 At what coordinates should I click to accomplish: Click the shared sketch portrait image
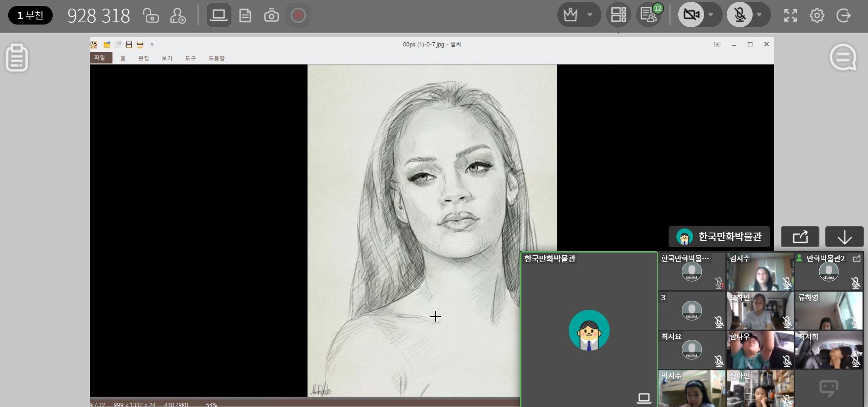[432, 231]
